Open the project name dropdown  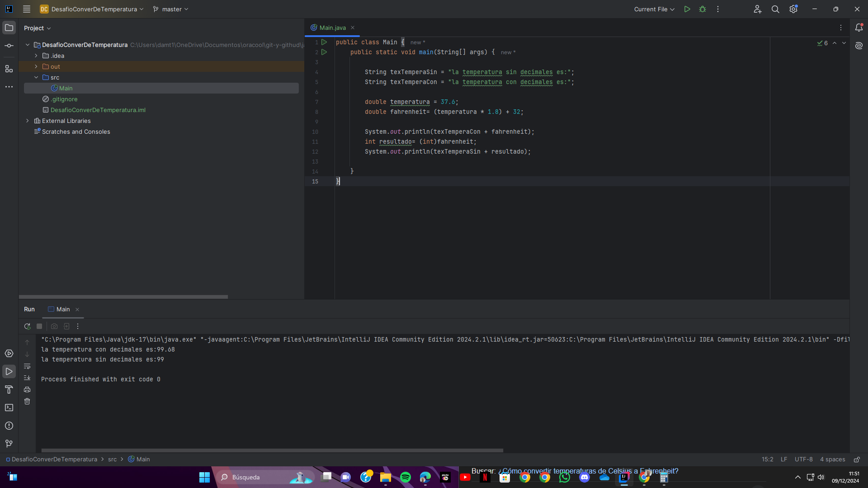92,9
